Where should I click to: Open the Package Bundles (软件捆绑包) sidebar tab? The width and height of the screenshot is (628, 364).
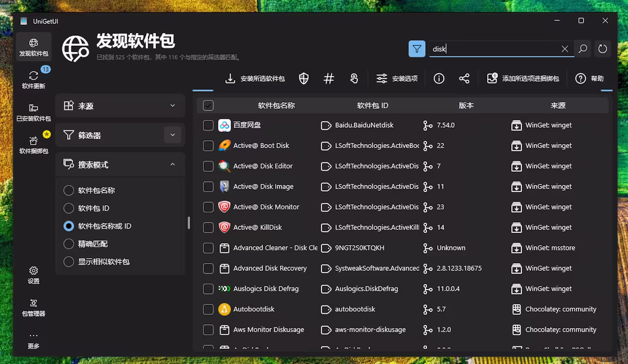click(33, 145)
